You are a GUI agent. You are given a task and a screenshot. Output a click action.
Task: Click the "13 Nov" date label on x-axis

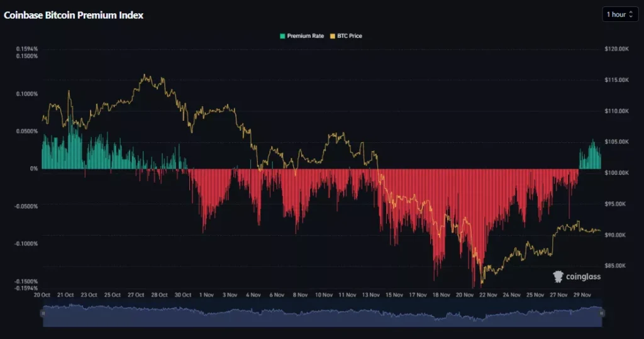[370, 294]
